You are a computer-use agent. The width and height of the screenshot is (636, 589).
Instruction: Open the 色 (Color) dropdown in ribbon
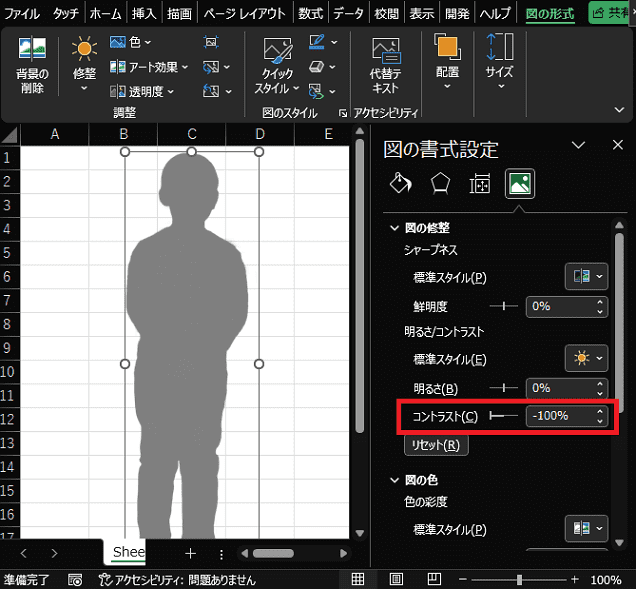pos(131,42)
